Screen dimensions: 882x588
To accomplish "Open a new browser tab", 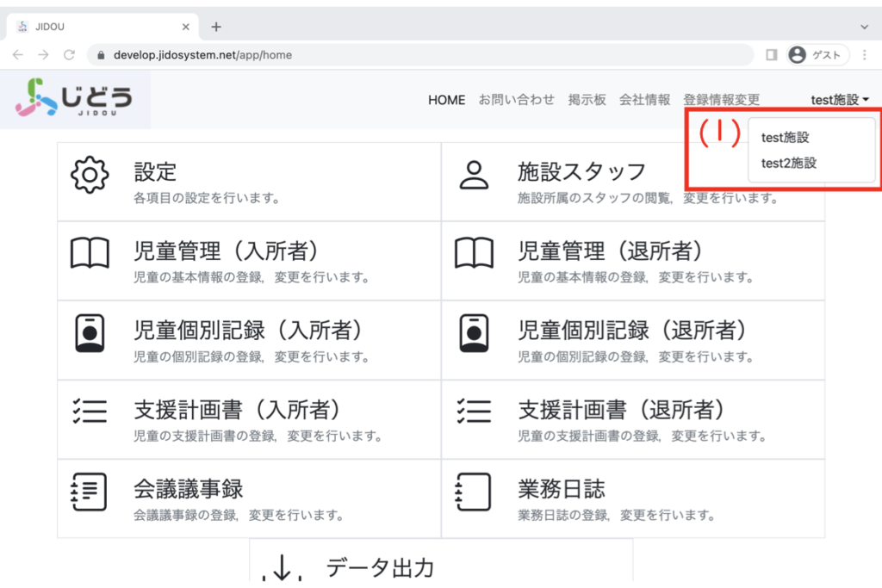I will 216,27.
